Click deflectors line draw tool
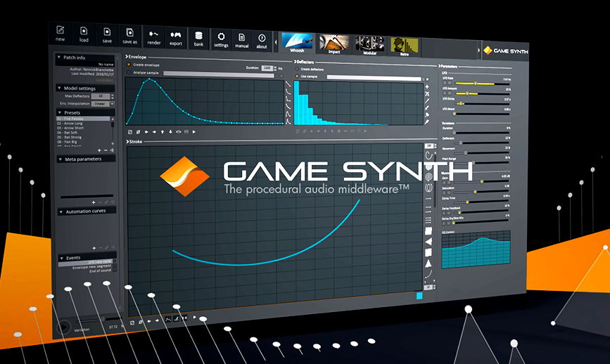 [x=427, y=100]
